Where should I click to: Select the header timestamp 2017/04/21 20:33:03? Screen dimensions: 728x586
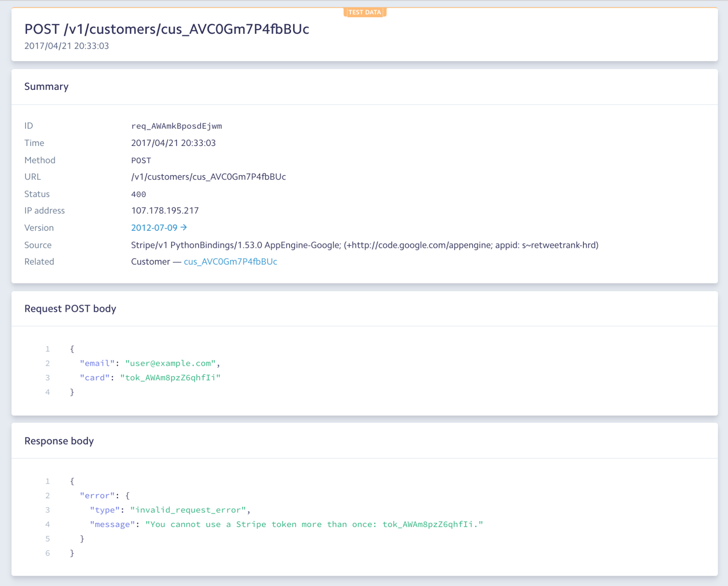67,46
